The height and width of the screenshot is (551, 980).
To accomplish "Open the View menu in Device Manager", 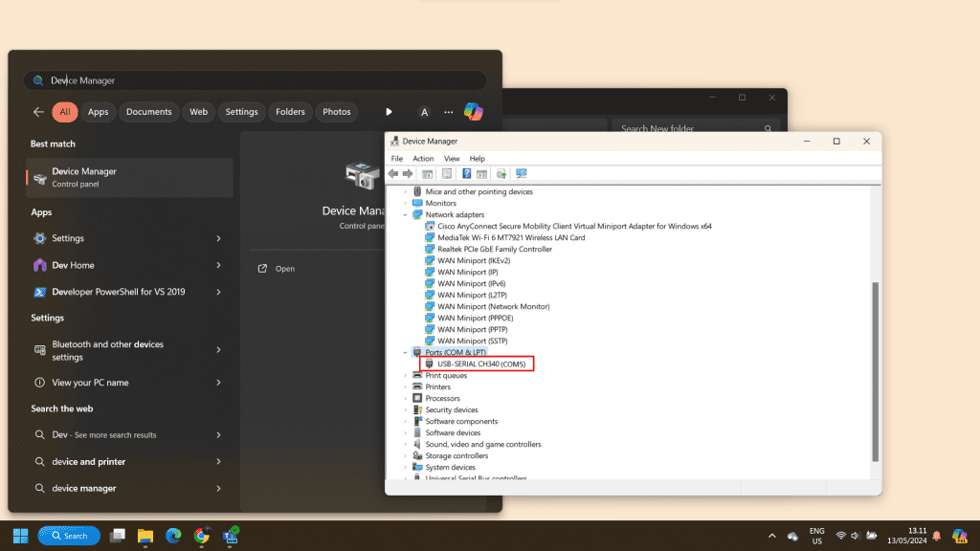I will point(452,159).
